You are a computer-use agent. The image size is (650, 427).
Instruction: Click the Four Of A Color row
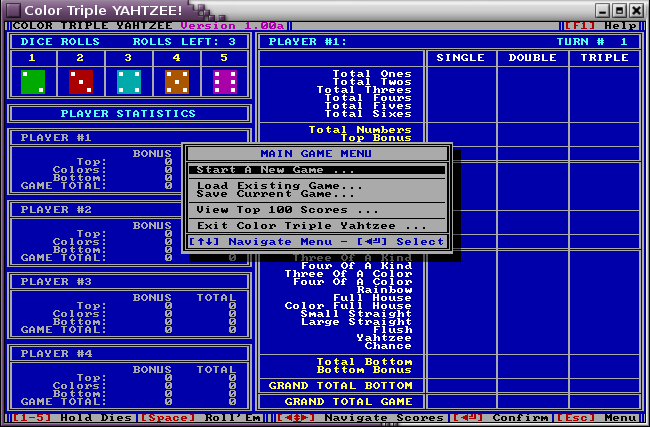point(352,282)
